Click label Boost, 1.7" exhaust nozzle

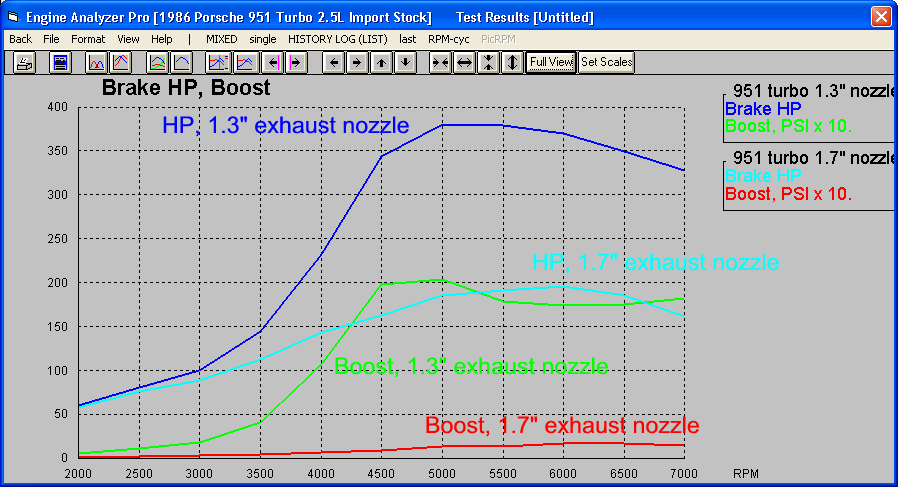click(562, 426)
